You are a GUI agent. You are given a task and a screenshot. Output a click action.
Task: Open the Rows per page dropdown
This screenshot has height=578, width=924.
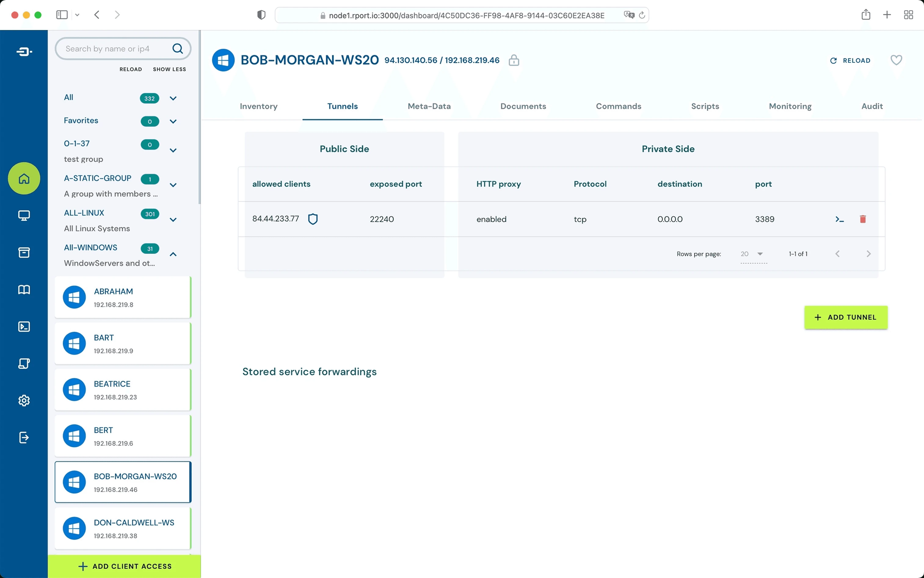pyautogui.click(x=753, y=254)
